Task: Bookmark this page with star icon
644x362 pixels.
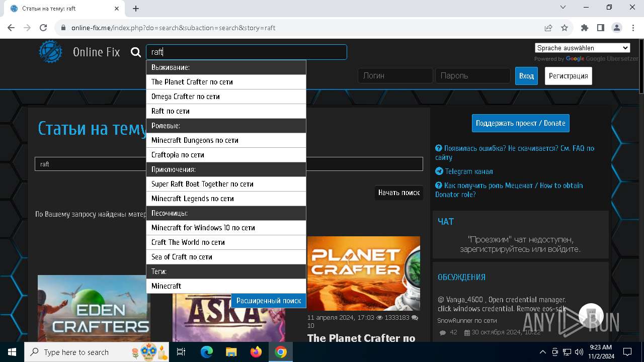Action: pyautogui.click(x=565, y=28)
